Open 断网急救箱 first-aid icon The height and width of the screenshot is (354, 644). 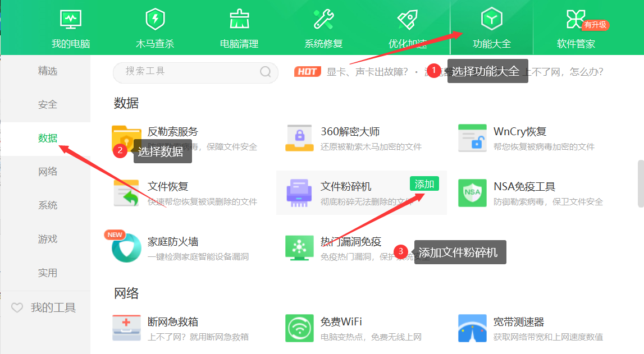click(x=126, y=328)
